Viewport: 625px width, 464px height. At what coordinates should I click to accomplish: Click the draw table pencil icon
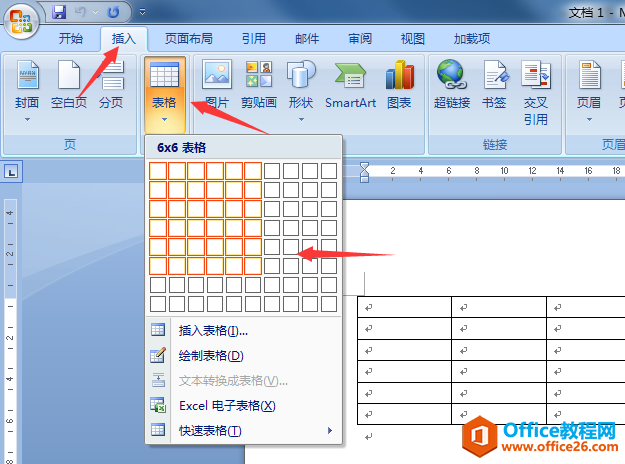pyautogui.click(x=158, y=355)
